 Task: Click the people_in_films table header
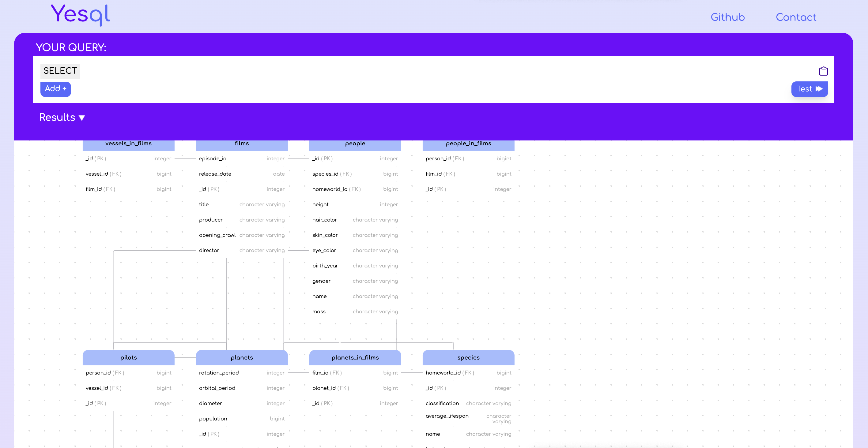click(468, 144)
